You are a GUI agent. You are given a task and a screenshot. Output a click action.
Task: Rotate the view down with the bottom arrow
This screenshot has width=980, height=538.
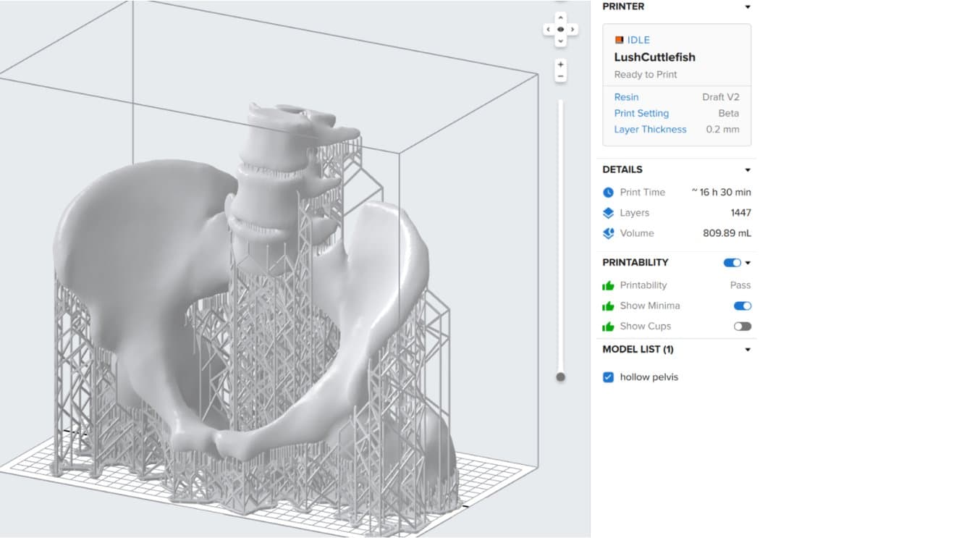click(560, 41)
